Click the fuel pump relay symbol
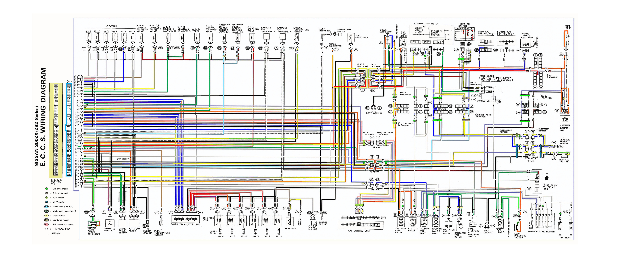644x258 pixels. click(x=403, y=42)
